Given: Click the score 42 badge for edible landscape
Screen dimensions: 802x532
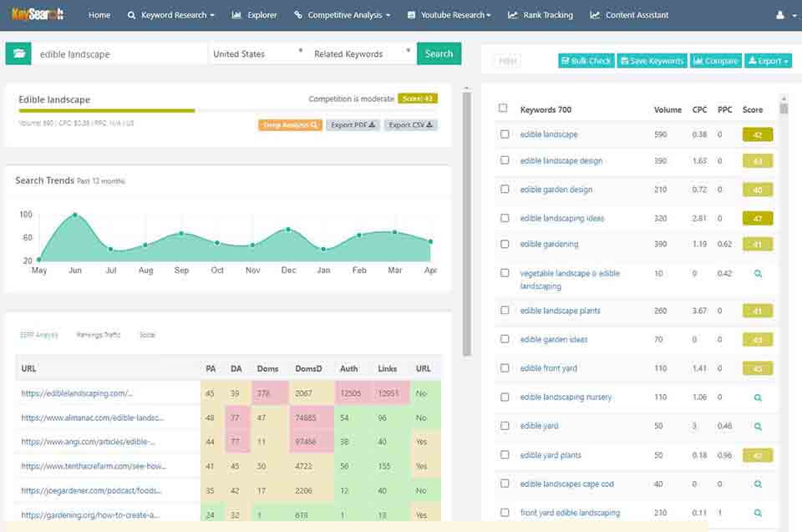Looking at the screenshot, I should 757,134.
